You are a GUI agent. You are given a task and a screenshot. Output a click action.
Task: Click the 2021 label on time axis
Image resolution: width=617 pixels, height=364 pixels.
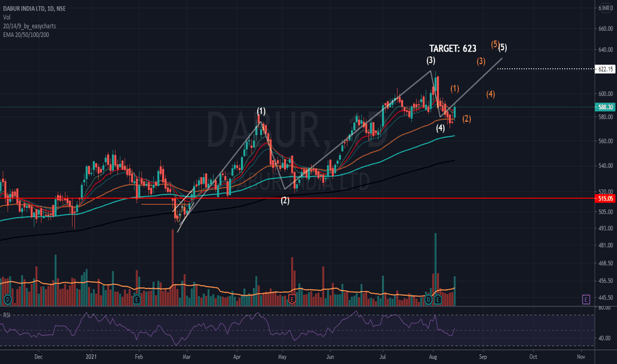91,357
